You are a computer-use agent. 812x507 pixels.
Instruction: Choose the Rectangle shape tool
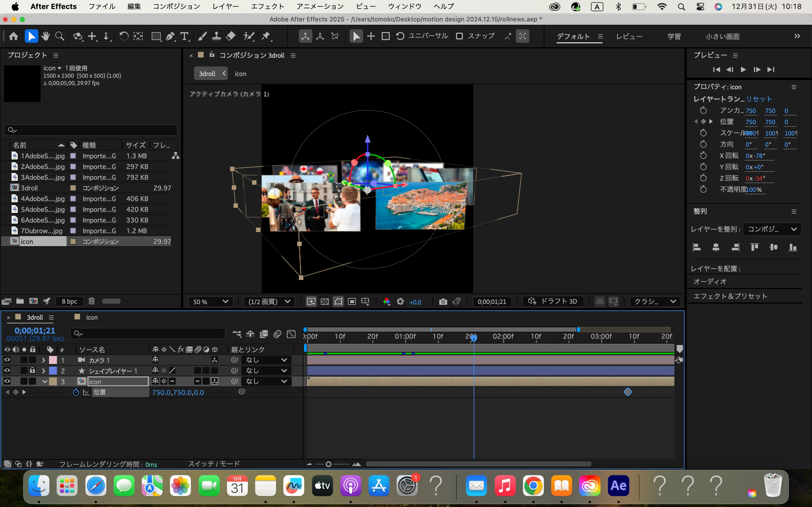(x=156, y=36)
